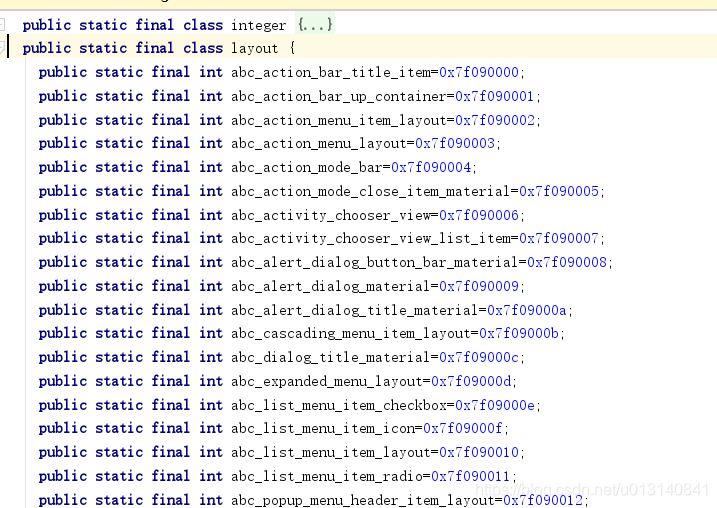717x508 pixels.
Task: Click field abc_dialog_title_material
Action: click(x=331, y=357)
